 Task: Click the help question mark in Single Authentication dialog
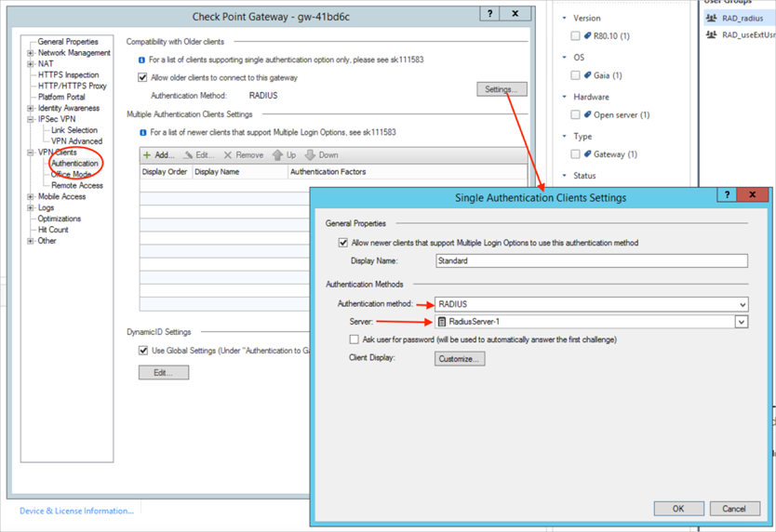(729, 195)
